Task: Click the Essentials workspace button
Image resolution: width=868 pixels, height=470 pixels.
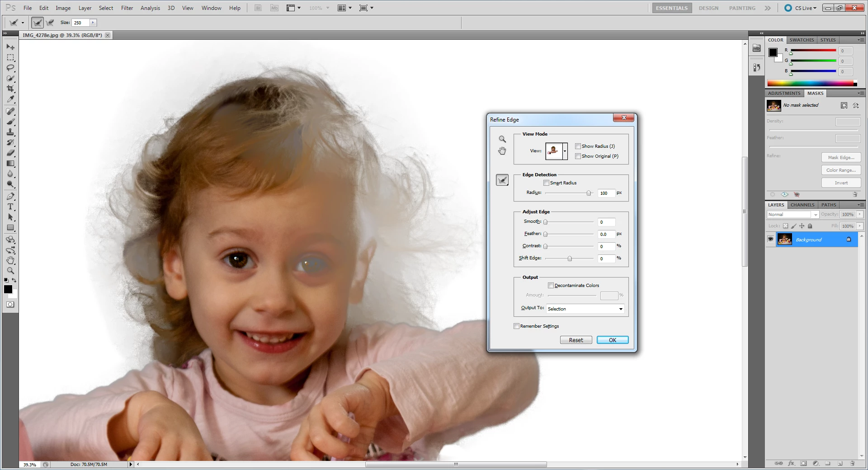Action: click(672, 8)
